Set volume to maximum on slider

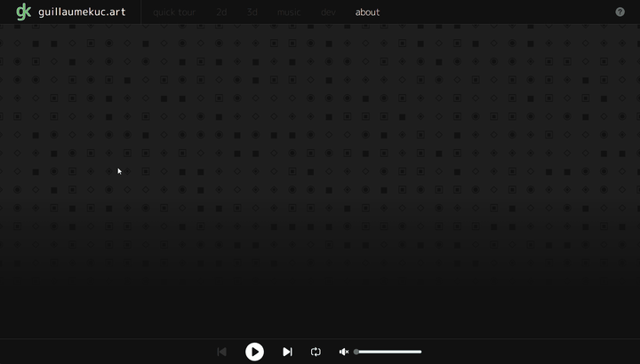click(x=420, y=352)
